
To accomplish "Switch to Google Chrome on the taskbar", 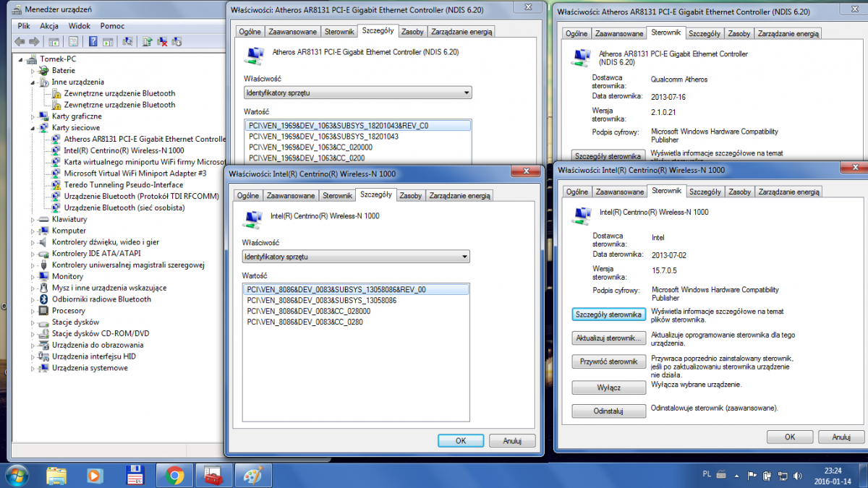I will pyautogui.click(x=174, y=475).
